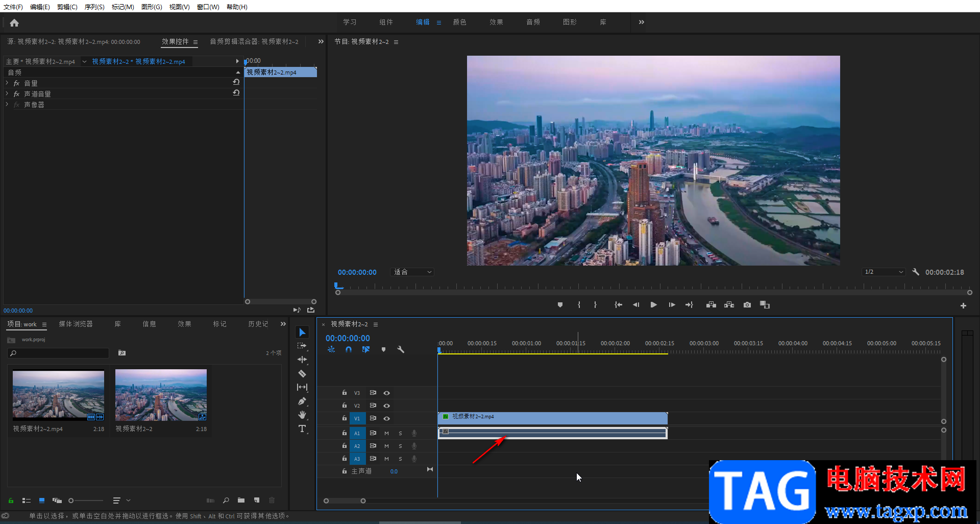Expand the 声道音量 effect
The width and height of the screenshot is (980, 524).
(7, 93)
